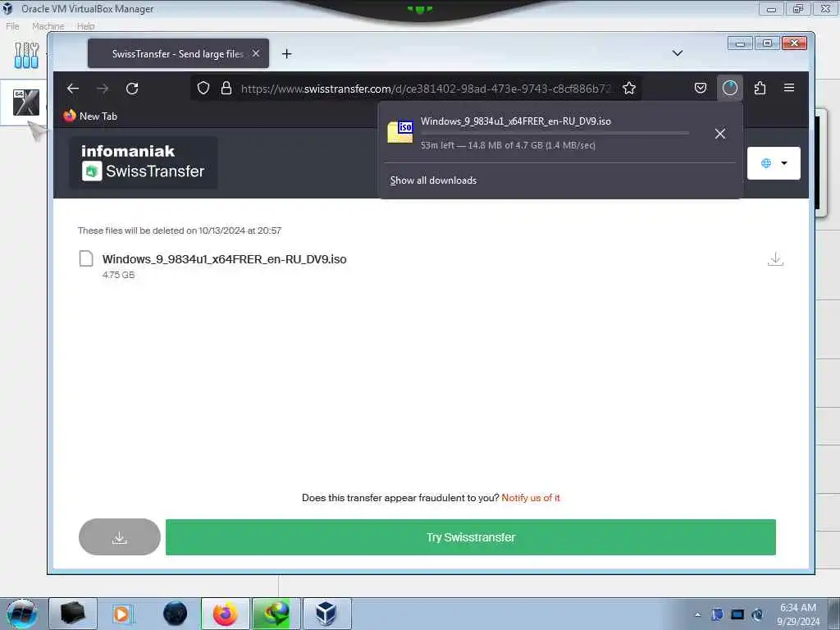This screenshot has width=840, height=630.
Task: Open the Internet Download Manager taskbar icon
Action: pyautogui.click(x=276, y=614)
